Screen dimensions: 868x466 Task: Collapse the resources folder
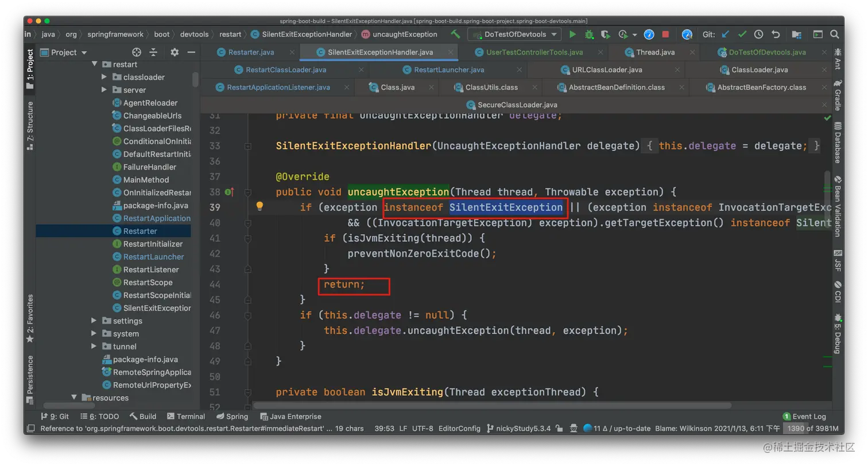(74, 398)
